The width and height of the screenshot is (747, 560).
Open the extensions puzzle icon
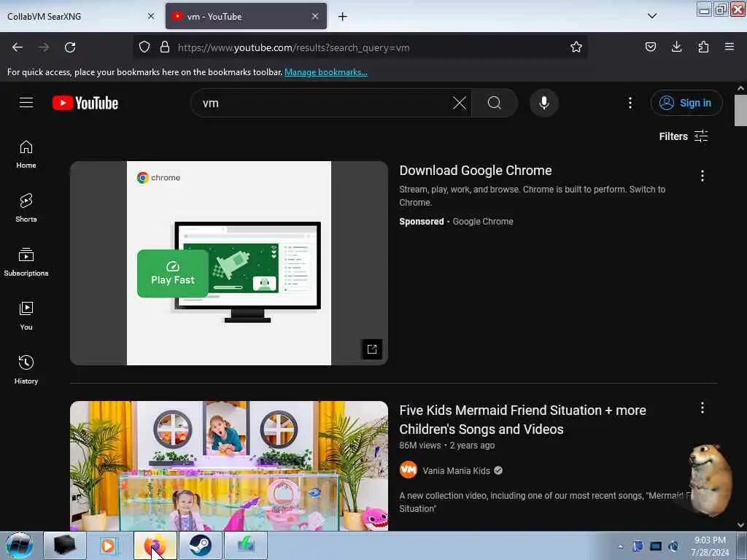pyautogui.click(x=703, y=47)
